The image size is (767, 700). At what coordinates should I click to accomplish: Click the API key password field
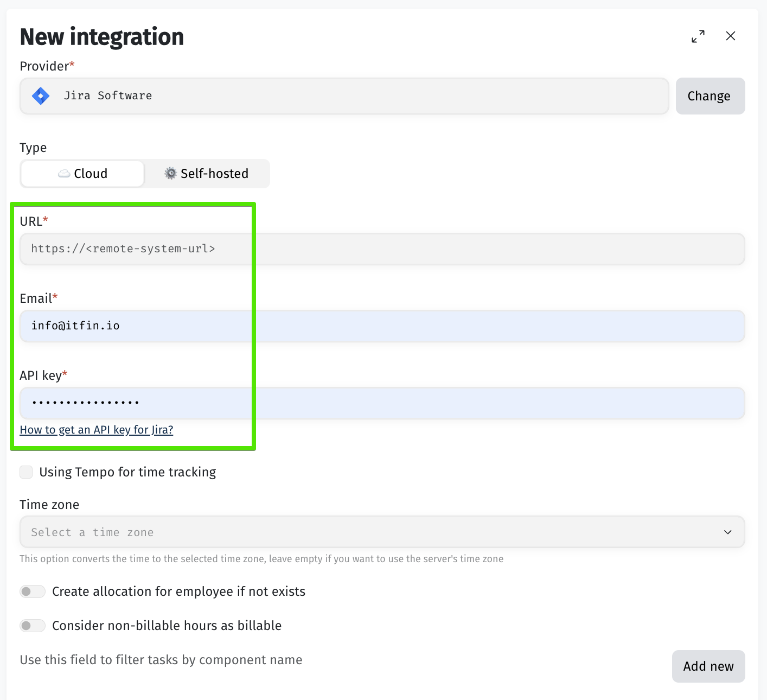(x=382, y=403)
